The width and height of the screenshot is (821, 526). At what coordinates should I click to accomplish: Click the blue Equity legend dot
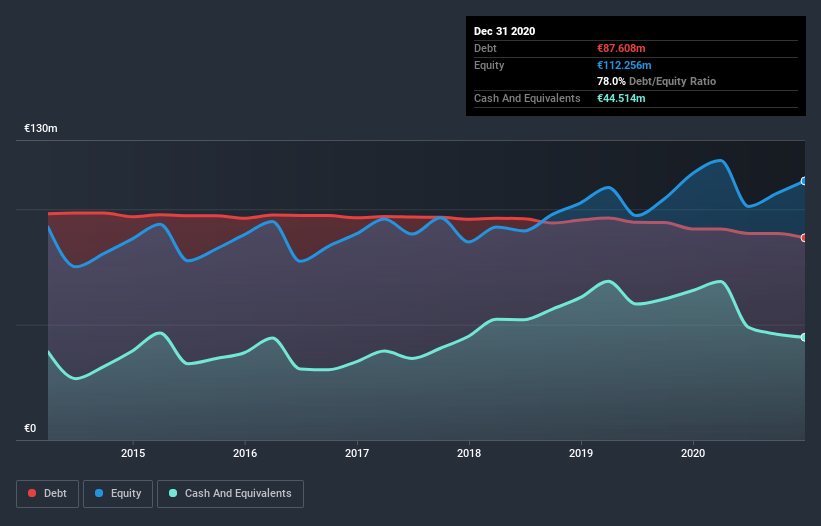(x=99, y=493)
